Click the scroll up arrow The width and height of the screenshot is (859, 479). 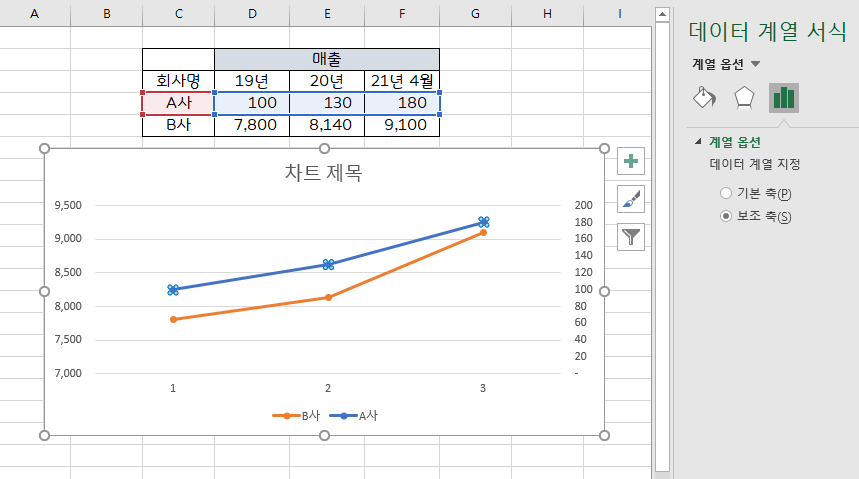pyautogui.click(x=662, y=15)
